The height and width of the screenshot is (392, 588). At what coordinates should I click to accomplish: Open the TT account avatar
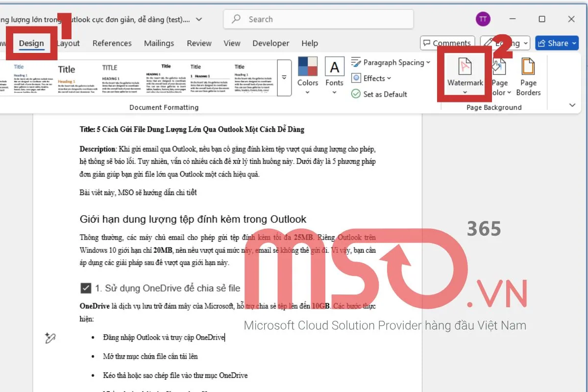pos(483,19)
